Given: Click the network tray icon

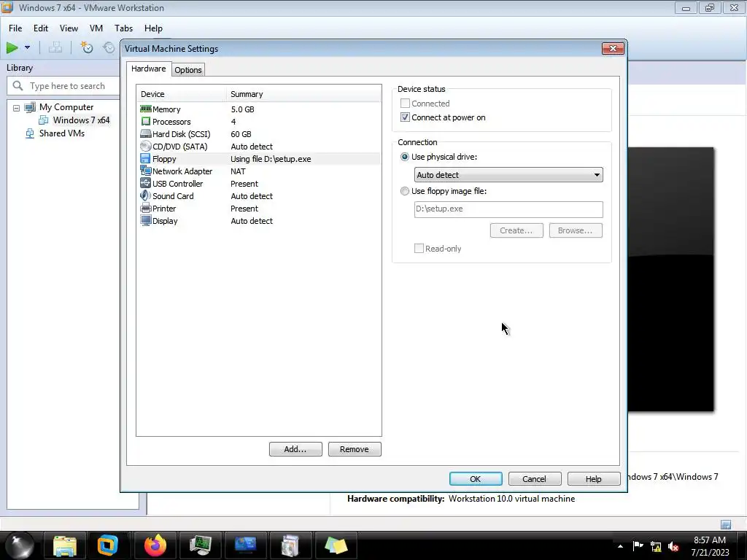Looking at the screenshot, I should (656, 547).
